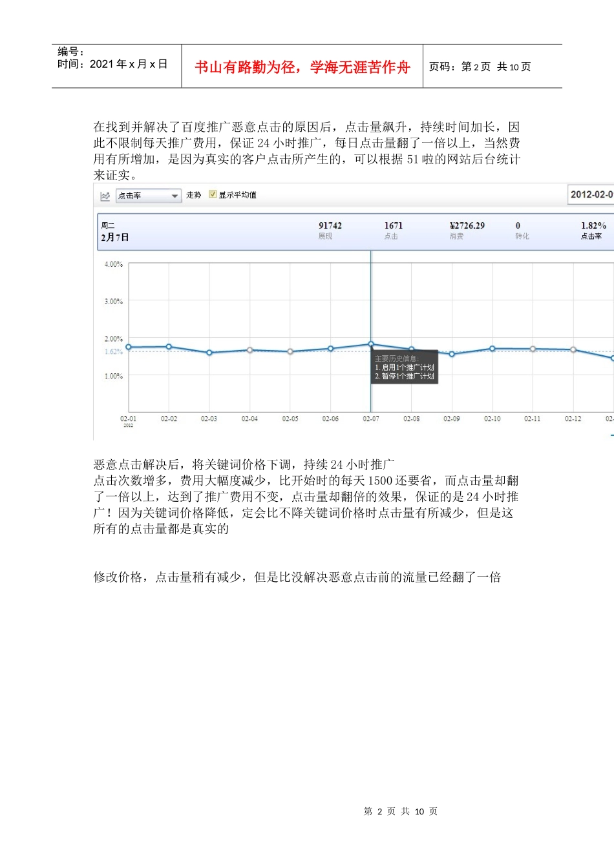Select the 02-10 data point marker
The width and height of the screenshot is (614, 868).
click(x=492, y=349)
